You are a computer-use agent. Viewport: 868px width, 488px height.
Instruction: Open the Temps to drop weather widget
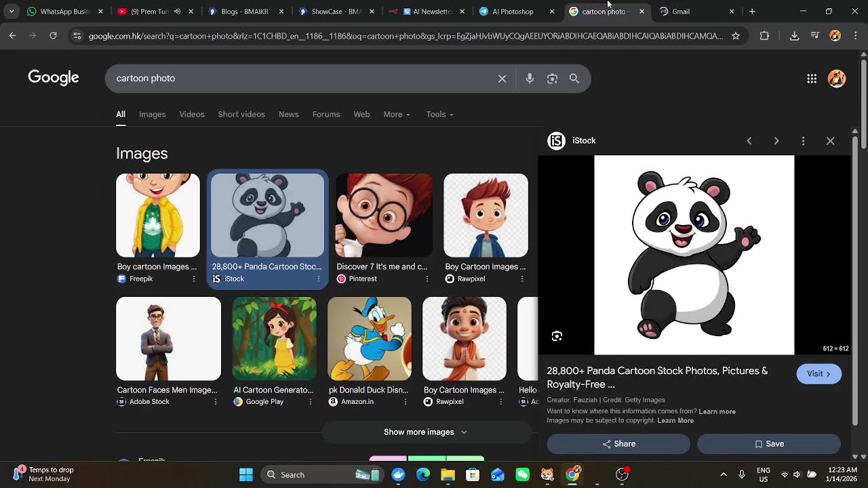coord(43,474)
